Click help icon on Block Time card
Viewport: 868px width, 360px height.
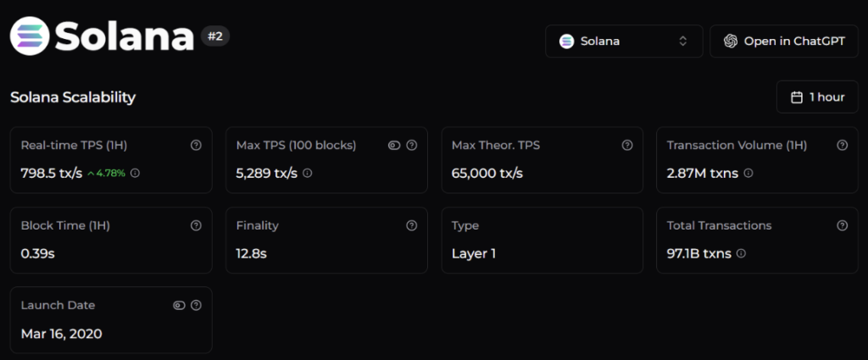(196, 225)
